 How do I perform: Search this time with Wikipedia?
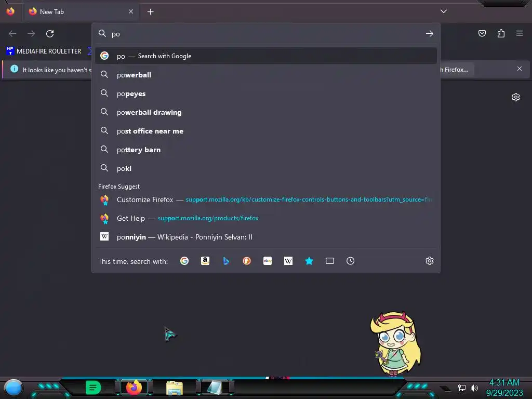pos(288,261)
